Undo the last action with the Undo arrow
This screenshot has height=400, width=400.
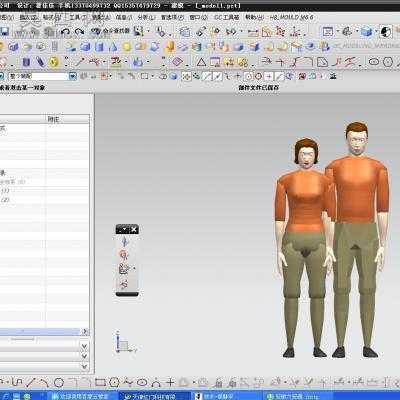65,32
